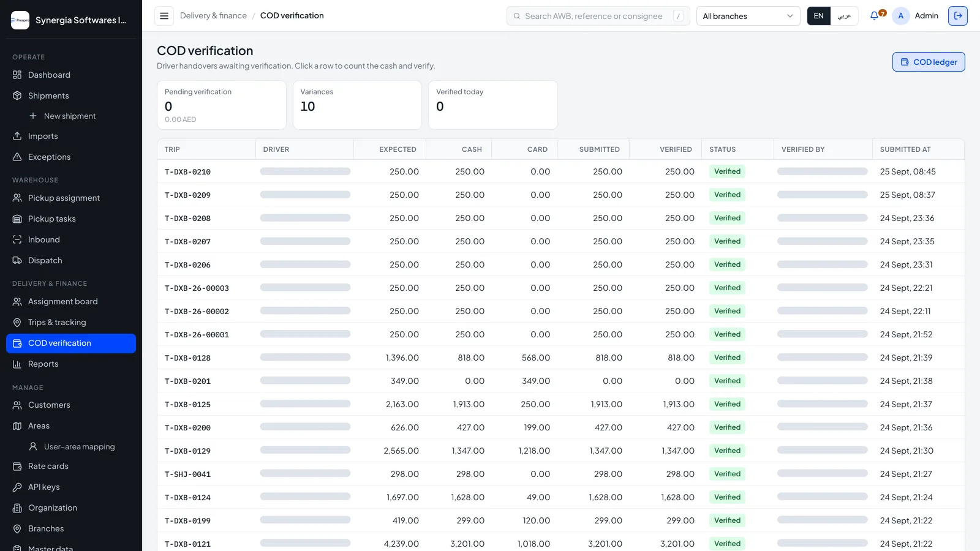Open the All branches dropdown
The height and width of the screenshot is (551, 980).
coord(748,16)
